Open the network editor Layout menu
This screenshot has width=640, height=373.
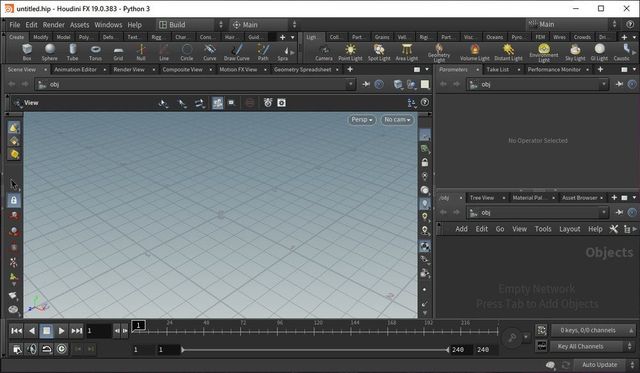(x=569, y=229)
